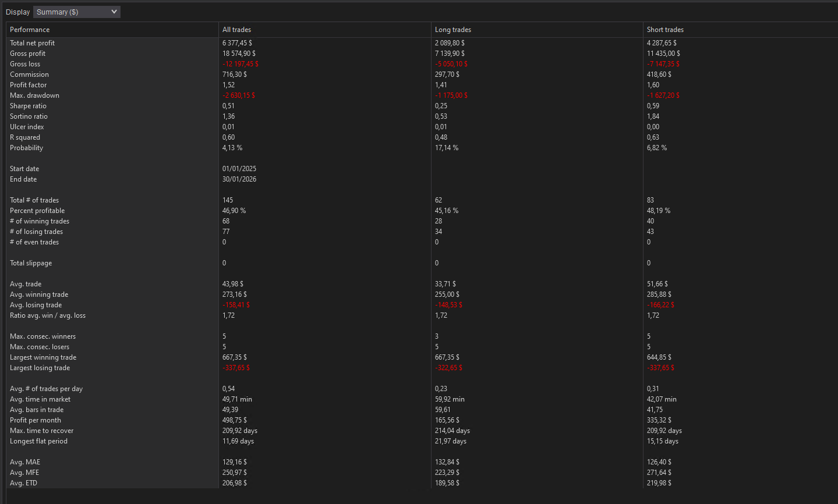The height and width of the screenshot is (504, 838).
Task: Click the Total # of trades value 145
Action: point(227,200)
